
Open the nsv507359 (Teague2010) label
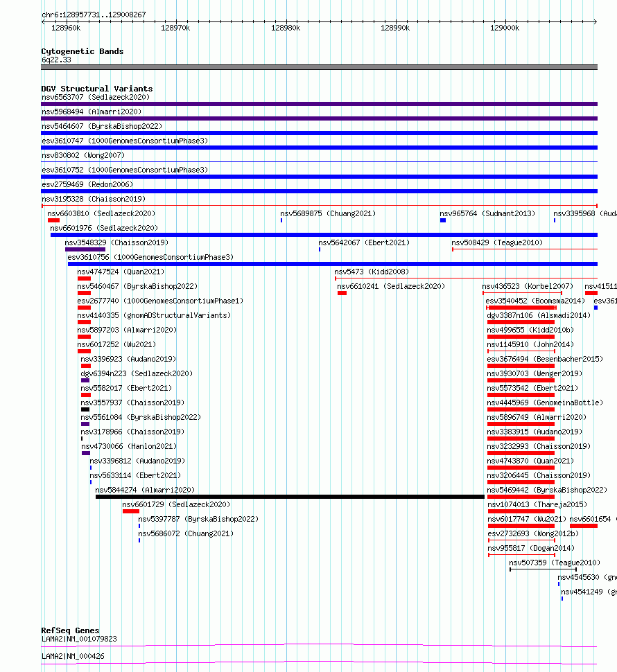555,563
